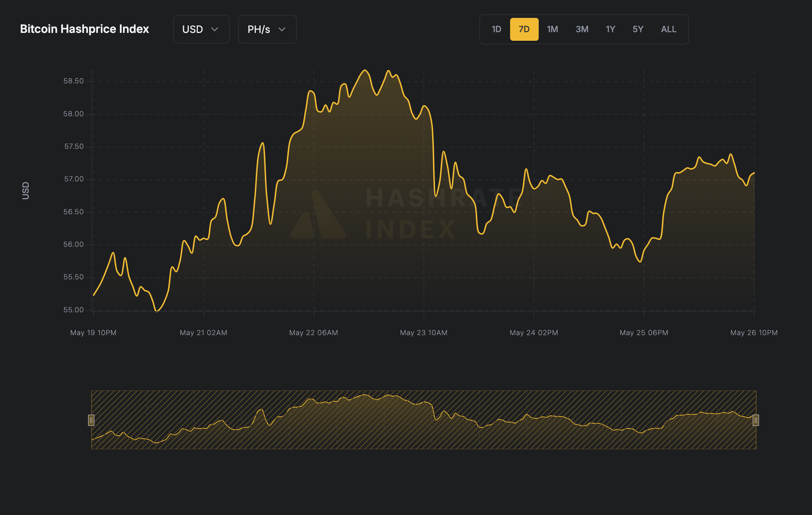The width and height of the screenshot is (812, 515).
Task: Click the left range slider handle
Action: point(91,420)
